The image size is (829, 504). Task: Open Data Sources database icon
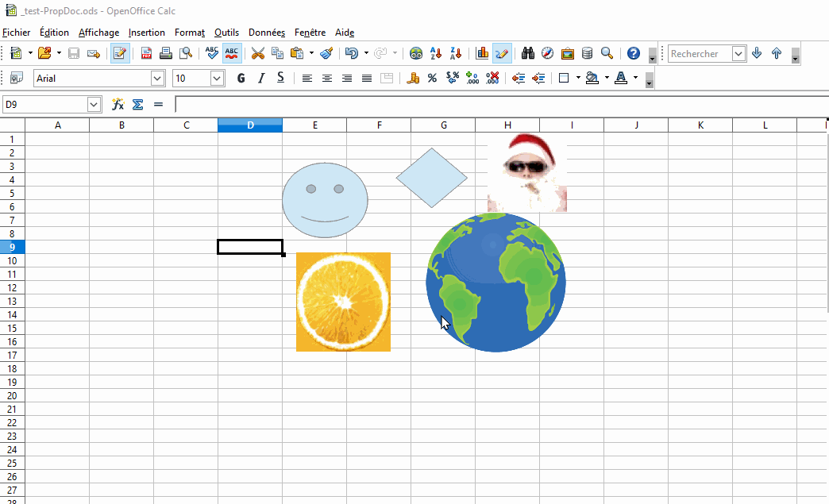click(x=587, y=53)
